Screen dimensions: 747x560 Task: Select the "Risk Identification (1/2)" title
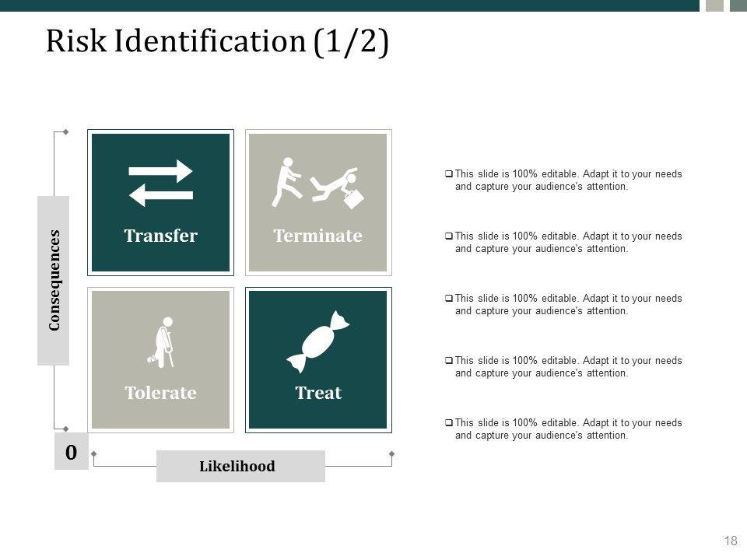(x=217, y=42)
